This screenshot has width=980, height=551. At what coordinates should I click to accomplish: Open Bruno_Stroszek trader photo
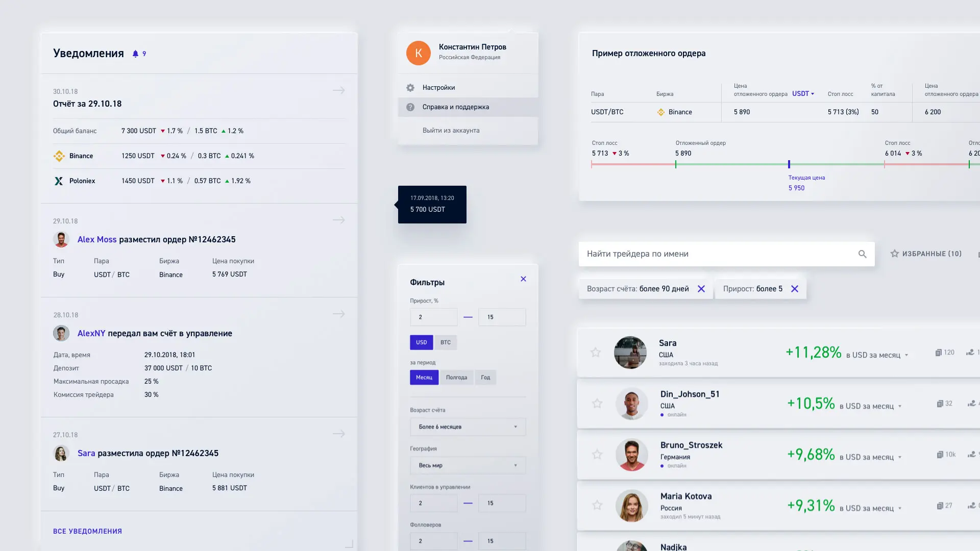[x=632, y=455]
